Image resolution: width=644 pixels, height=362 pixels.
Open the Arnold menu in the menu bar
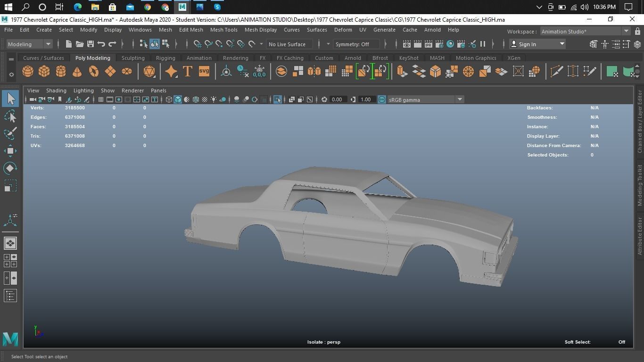point(432,29)
